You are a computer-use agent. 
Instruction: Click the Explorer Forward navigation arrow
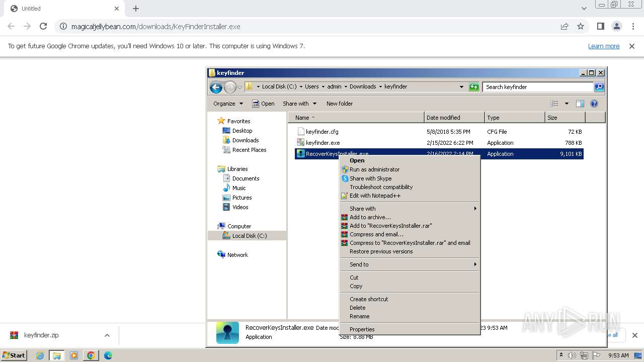click(230, 87)
